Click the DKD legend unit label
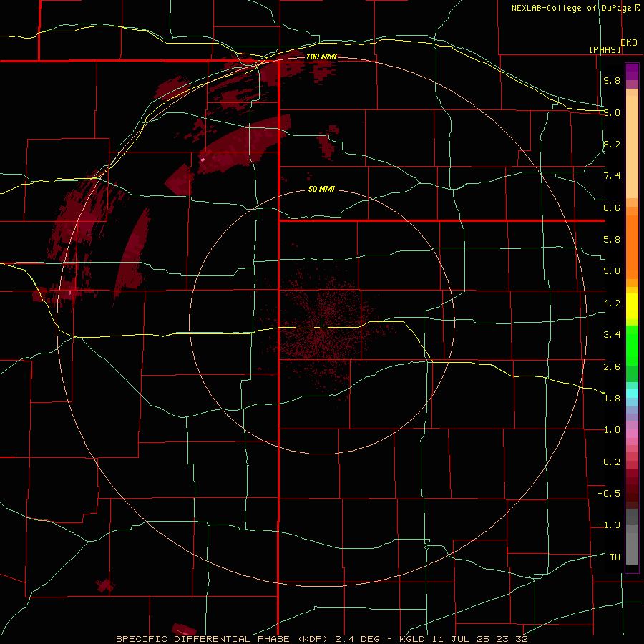 pyautogui.click(x=629, y=43)
